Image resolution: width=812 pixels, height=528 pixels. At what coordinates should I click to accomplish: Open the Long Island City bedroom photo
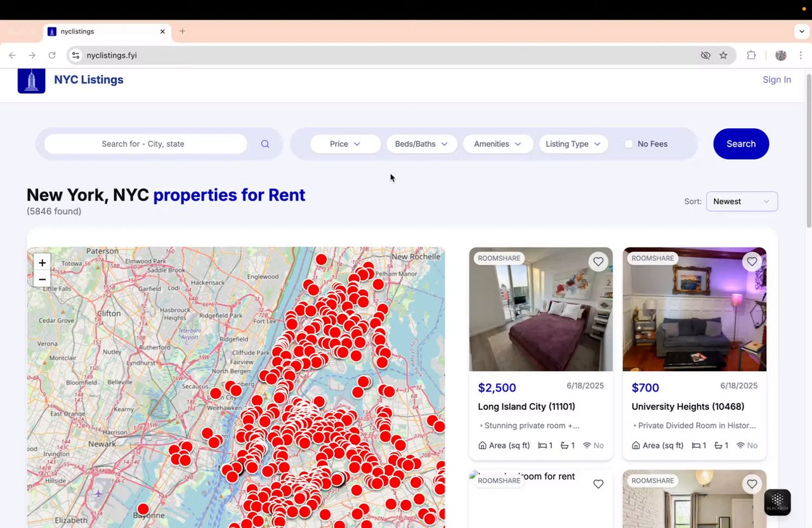point(541,309)
